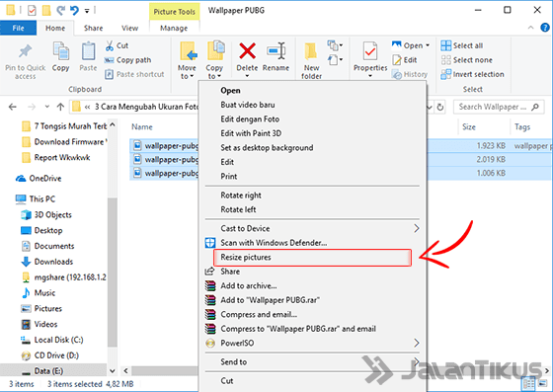Click Print in the context menu

coord(228,177)
